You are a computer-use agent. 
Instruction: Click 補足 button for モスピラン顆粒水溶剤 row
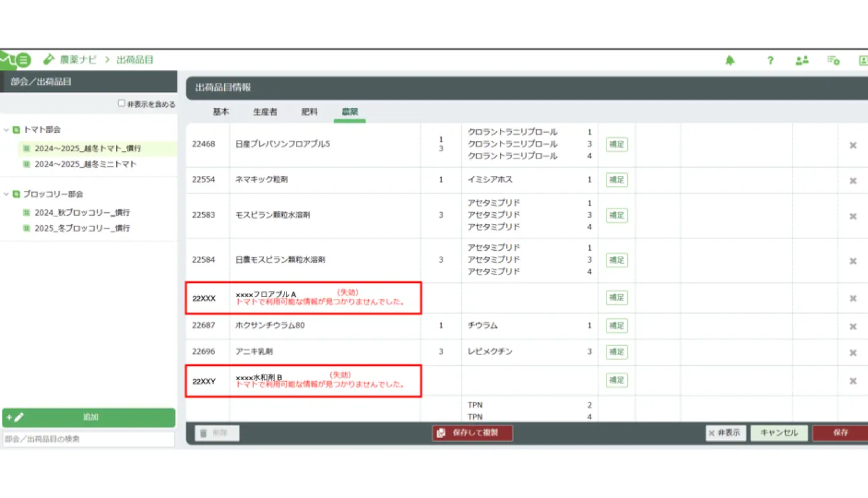coord(617,215)
